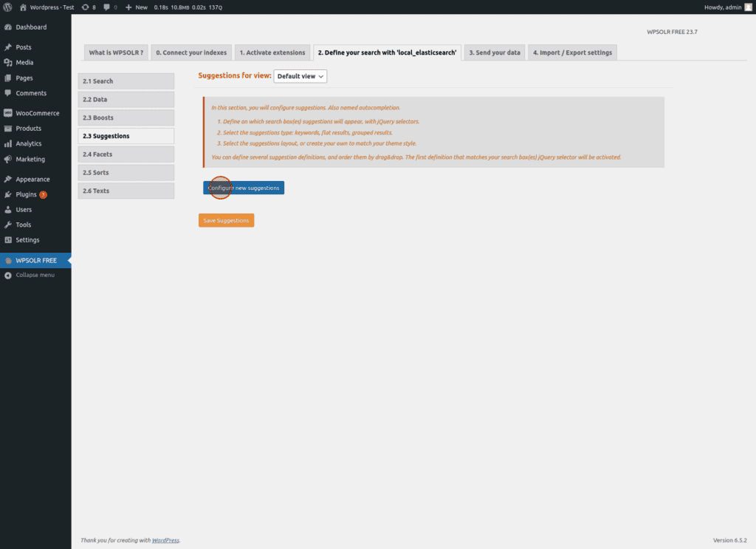Switch to What is WPSOLR ? tab

116,52
